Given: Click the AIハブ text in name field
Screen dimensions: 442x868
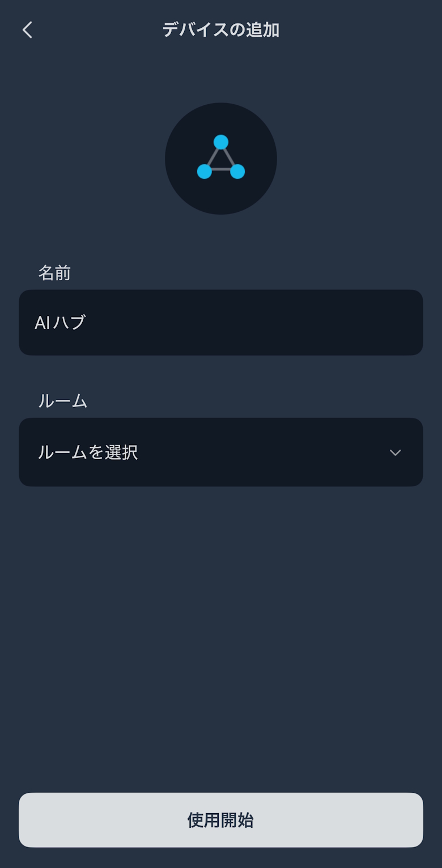Looking at the screenshot, I should (x=60, y=323).
